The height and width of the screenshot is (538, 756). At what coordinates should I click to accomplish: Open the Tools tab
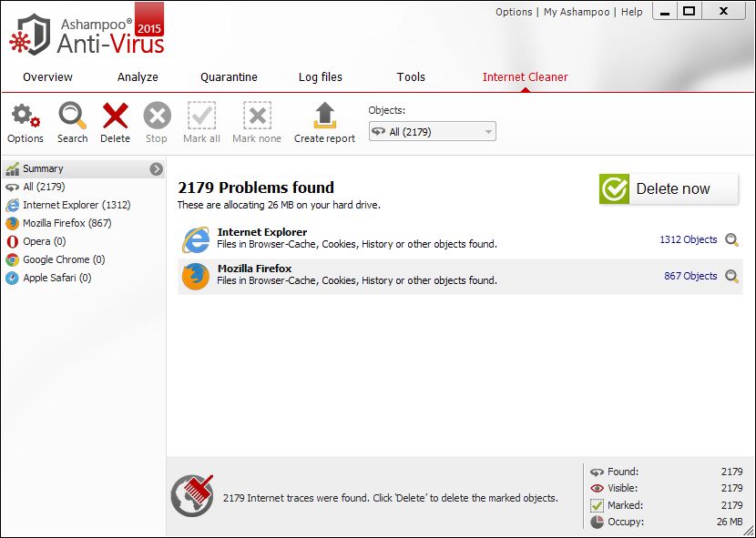[411, 77]
